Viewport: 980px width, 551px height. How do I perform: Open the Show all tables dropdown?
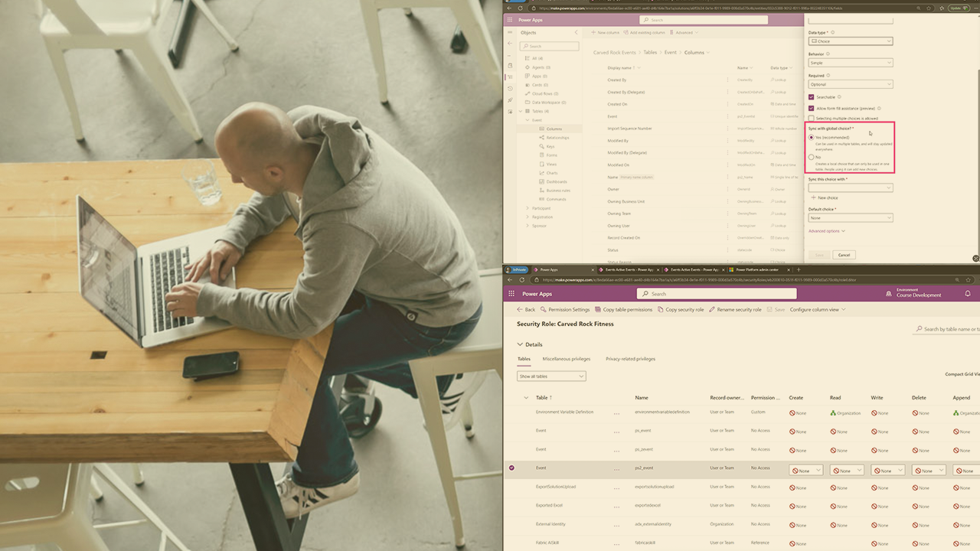pyautogui.click(x=551, y=377)
